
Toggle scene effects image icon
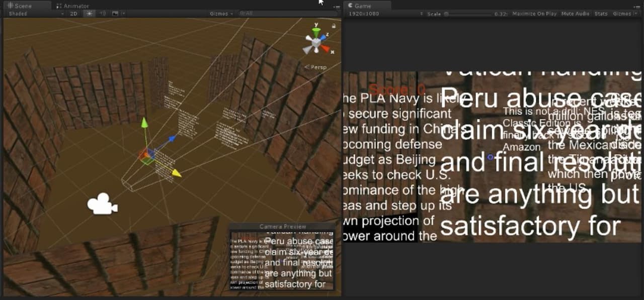[115, 14]
